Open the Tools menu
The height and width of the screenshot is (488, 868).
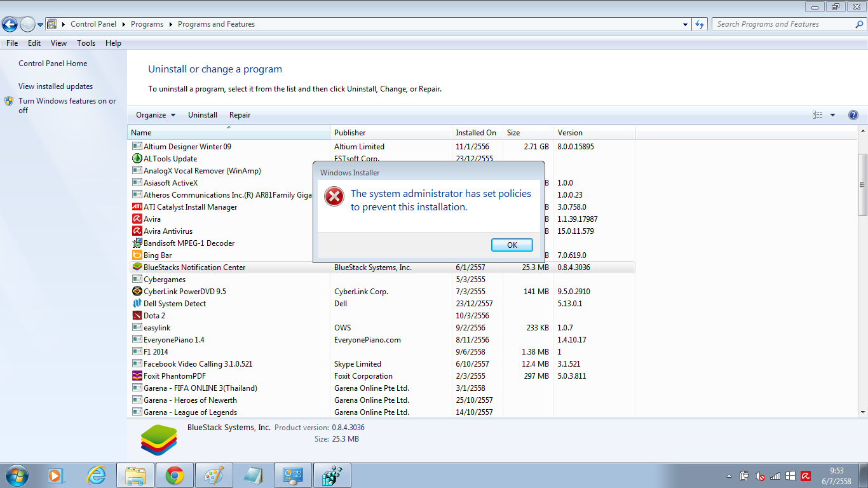(x=86, y=43)
